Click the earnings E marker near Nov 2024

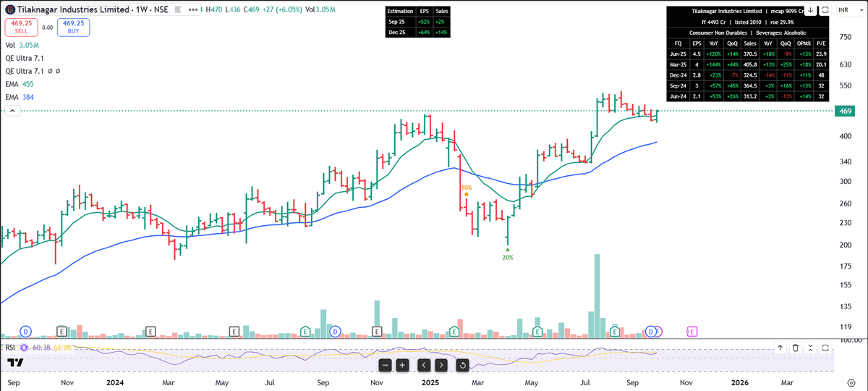pyautogui.click(x=377, y=331)
